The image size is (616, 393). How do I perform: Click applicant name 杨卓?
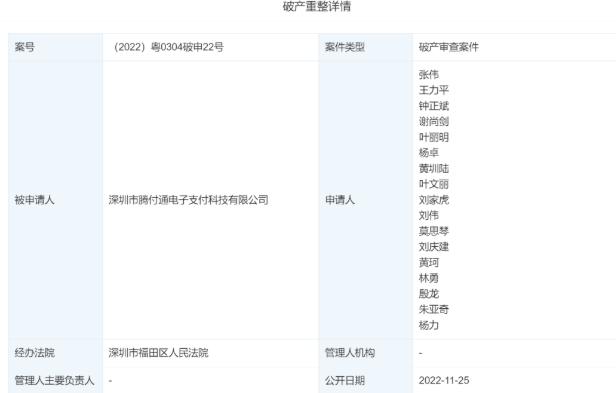(429, 152)
